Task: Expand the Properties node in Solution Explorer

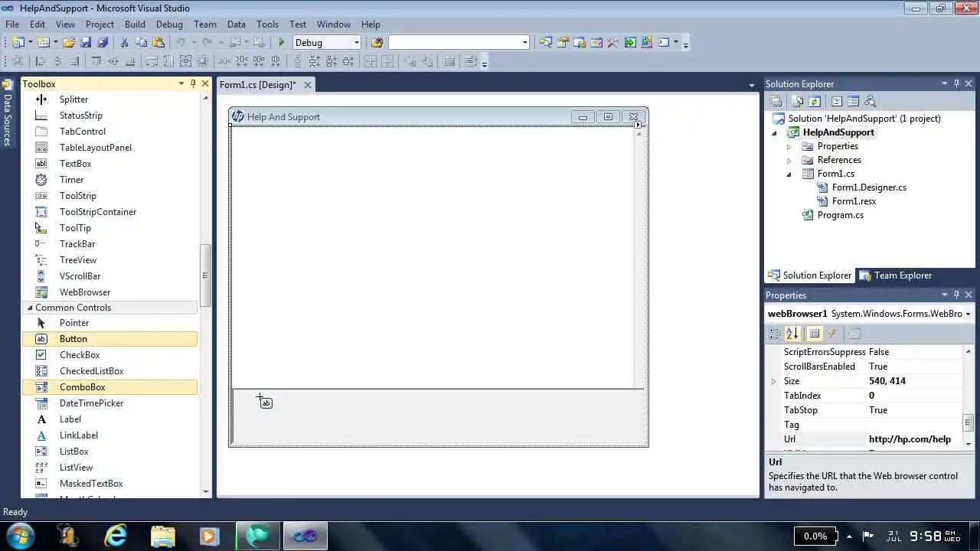Action: (x=789, y=146)
